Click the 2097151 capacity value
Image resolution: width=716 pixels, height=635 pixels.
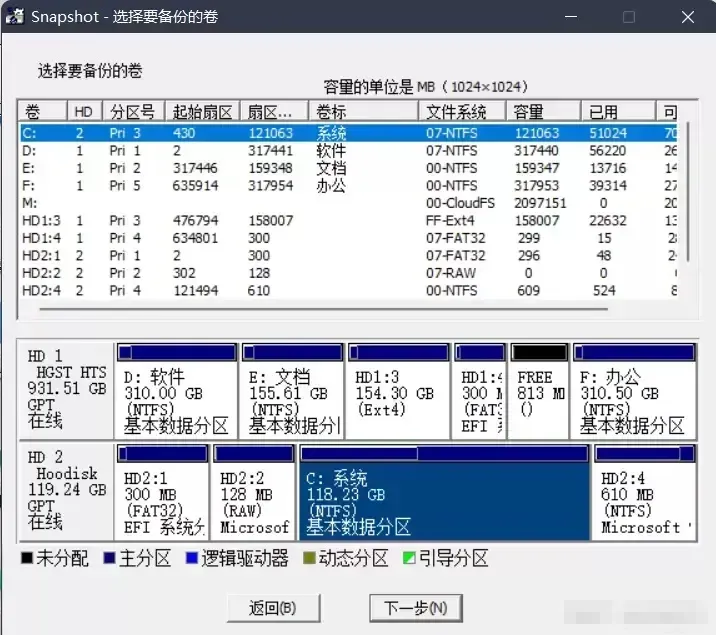click(x=540, y=203)
